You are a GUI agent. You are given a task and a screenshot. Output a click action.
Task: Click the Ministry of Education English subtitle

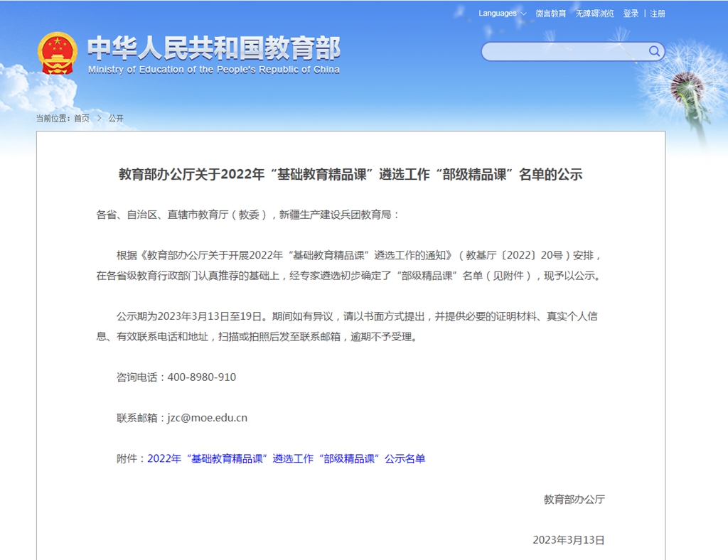214,70
